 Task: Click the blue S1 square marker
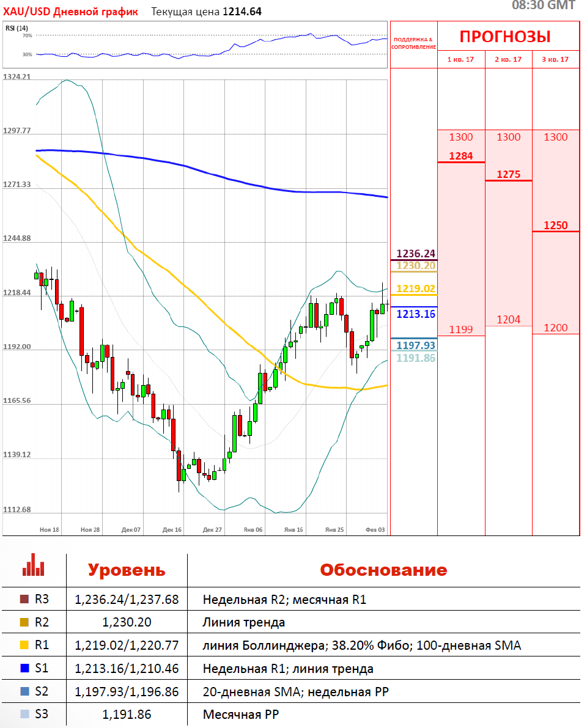(24, 669)
